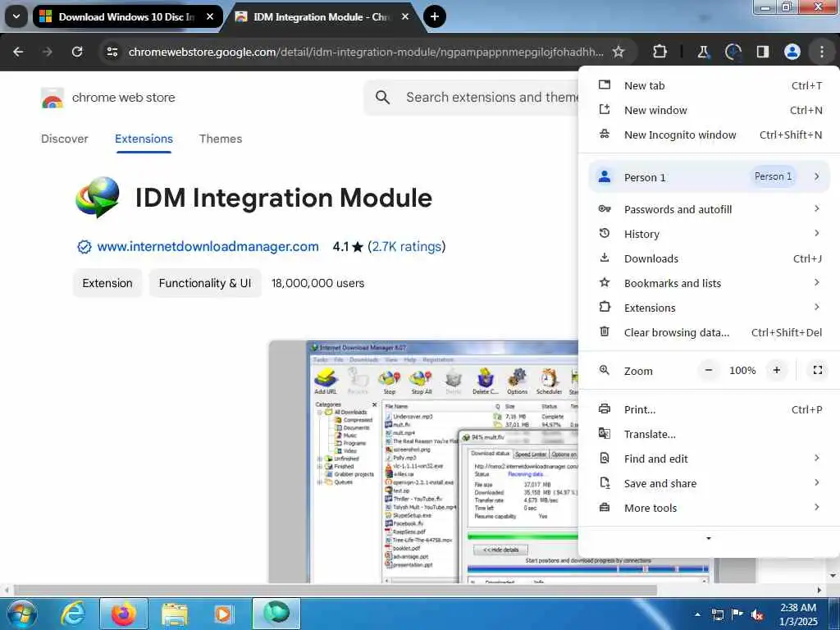Image resolution: width=840 pixels, height=630 pixels.
Task: Open File Explorer from the taskbar
Action: 174,614
